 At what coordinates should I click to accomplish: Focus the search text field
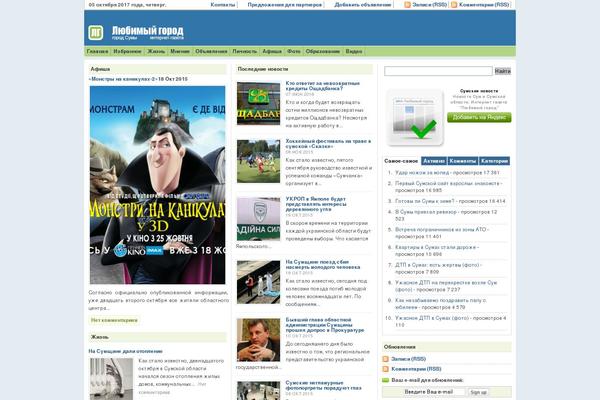click(438, 71)
